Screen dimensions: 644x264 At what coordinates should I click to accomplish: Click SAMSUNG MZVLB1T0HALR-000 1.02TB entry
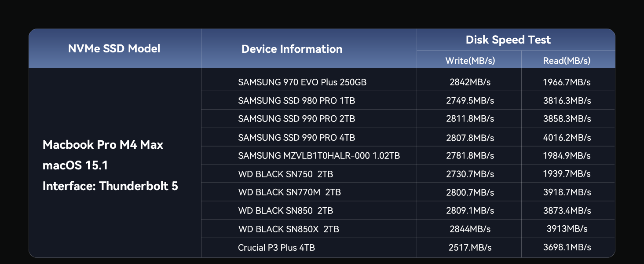coord(319,156)
